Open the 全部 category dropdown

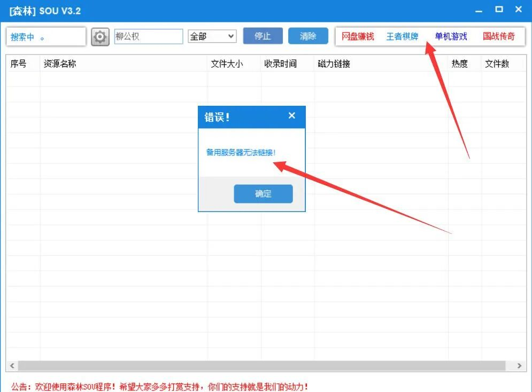[x=212, y=36]
